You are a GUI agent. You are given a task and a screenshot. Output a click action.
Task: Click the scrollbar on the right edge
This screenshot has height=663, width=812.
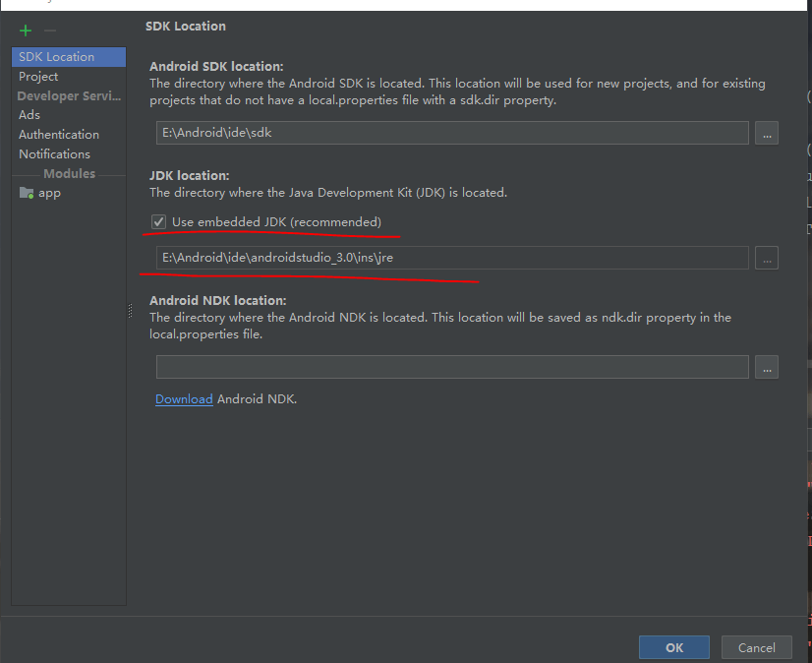pos(809,295)
